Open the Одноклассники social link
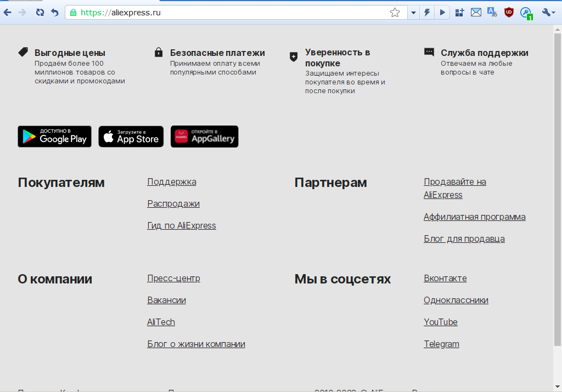Viewport: 562px width, 392px height. click(456, 300)
